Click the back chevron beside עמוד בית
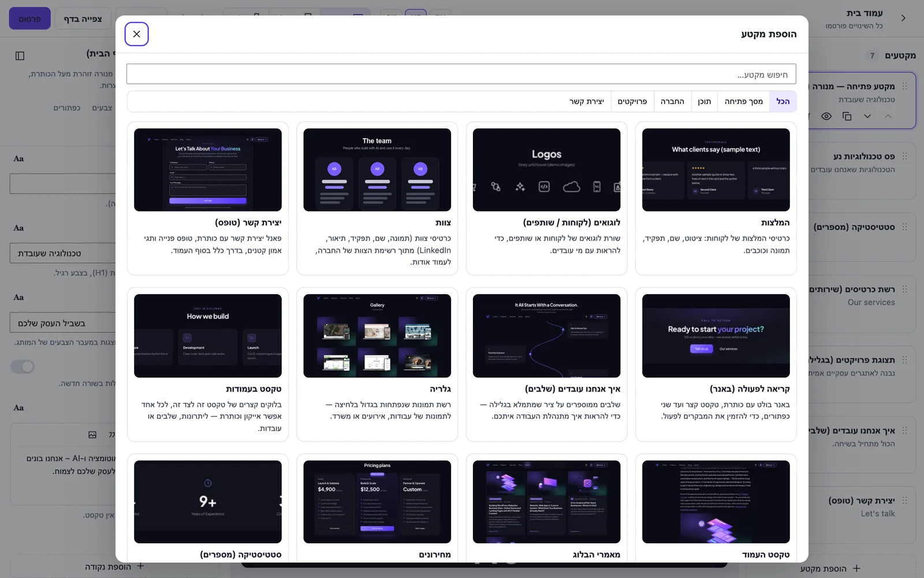Image resolution: width=924 pixels, height=578 pixels. click(x=904, y=18)
